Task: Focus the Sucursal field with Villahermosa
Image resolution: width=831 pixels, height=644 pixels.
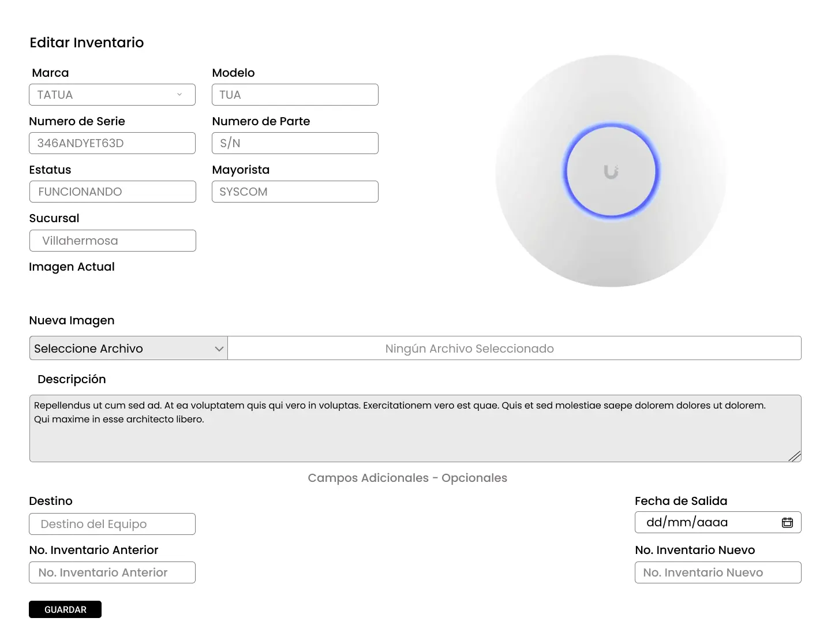Action: [x=113, y=241]
